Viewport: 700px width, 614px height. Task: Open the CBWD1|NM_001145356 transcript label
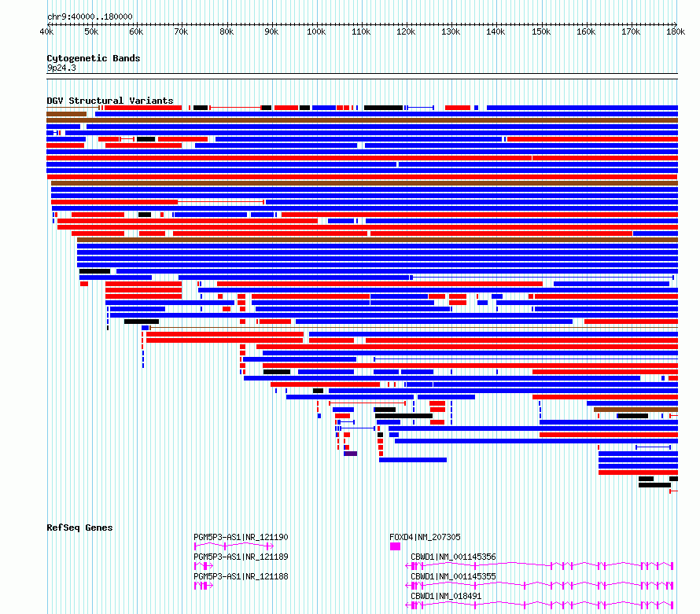coord(453,557)
